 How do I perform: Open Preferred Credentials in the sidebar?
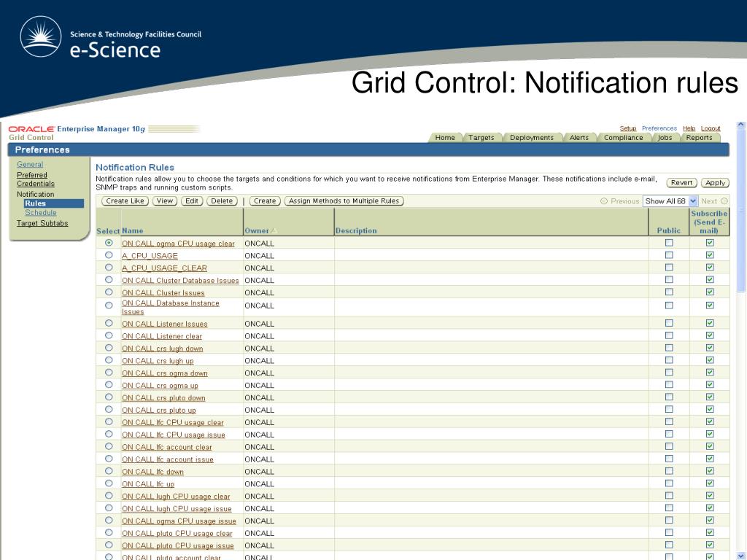(x=36, y=179)
